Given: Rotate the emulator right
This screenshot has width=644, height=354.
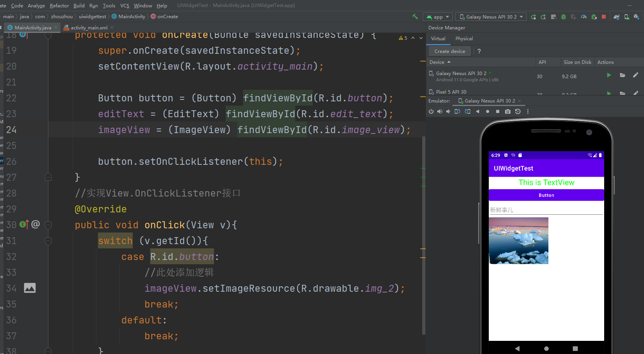Looking at the screenshot, I should (468, 111).
